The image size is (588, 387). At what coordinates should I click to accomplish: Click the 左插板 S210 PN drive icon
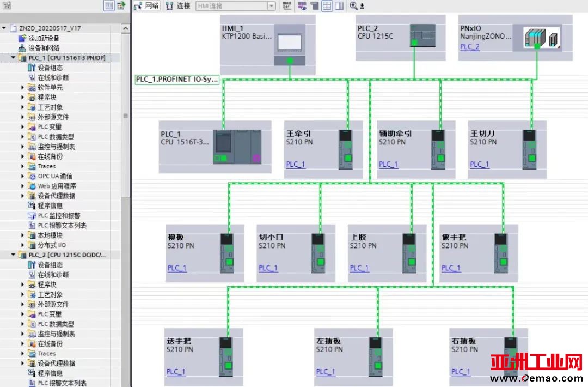click(376, 357)
